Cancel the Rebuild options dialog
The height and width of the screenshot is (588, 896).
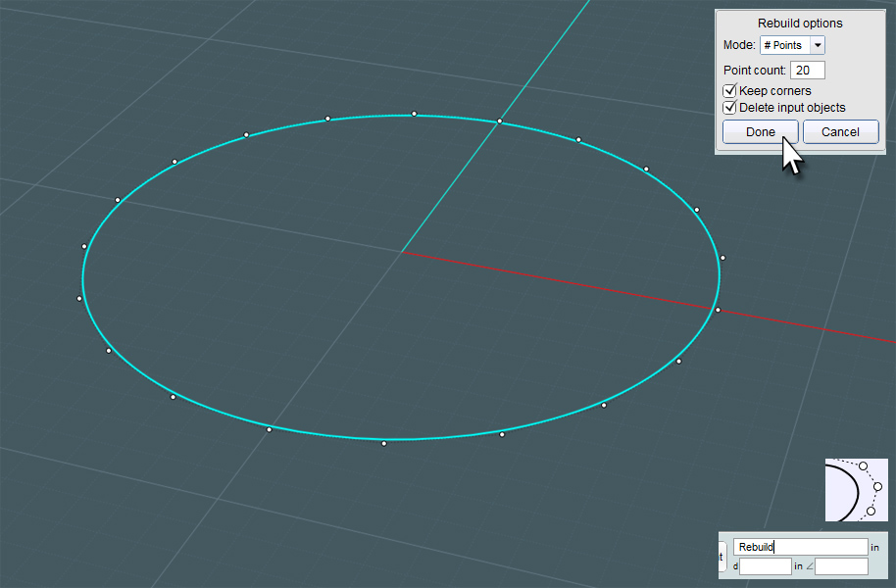click(x=840, y=132)
